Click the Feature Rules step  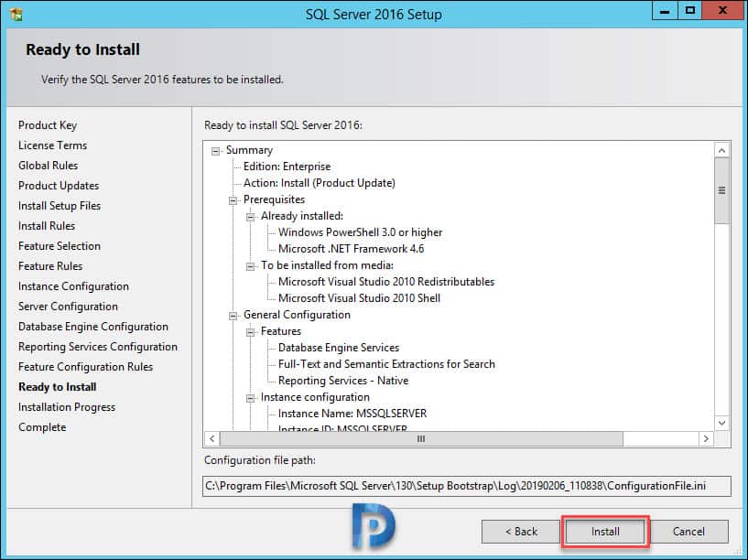(x=50, y=266)
